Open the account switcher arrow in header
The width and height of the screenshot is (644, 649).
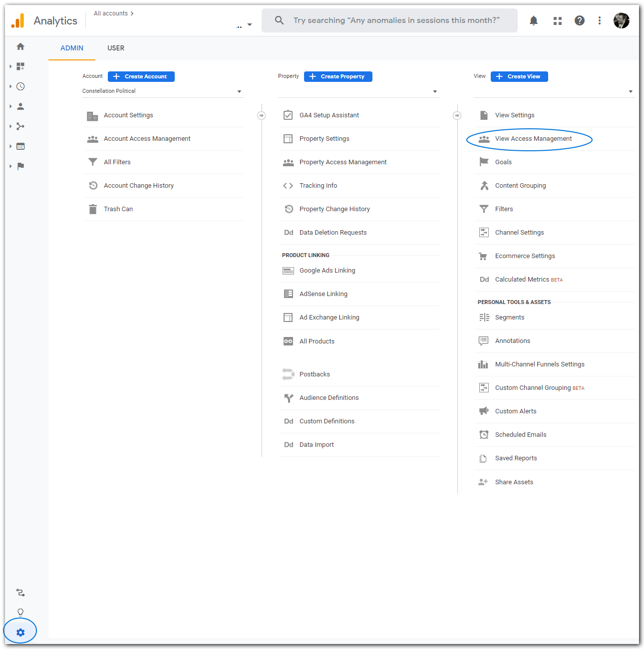click(x=250, y=24)
